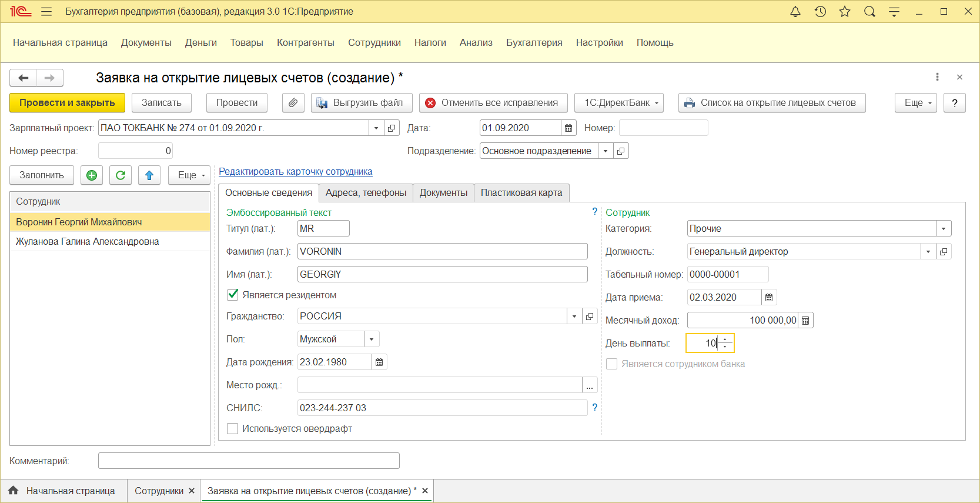Open help with the ? button
This screenshot has width=980, height=503.
point(955,103)
